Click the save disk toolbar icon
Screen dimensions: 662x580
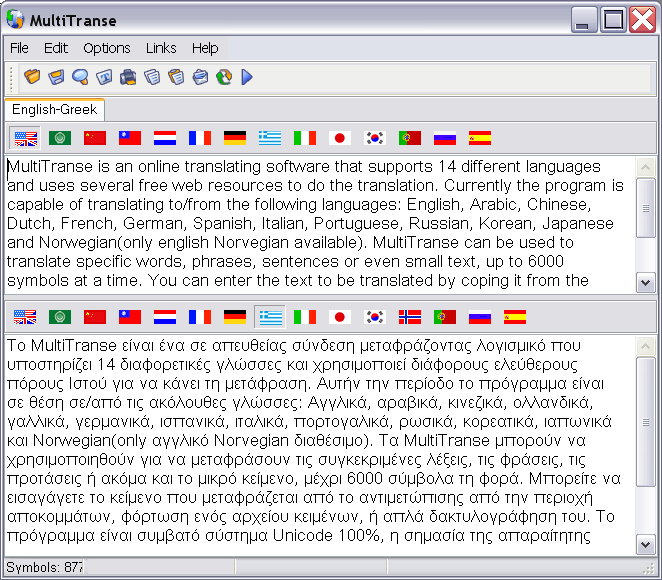click(56, 77)
